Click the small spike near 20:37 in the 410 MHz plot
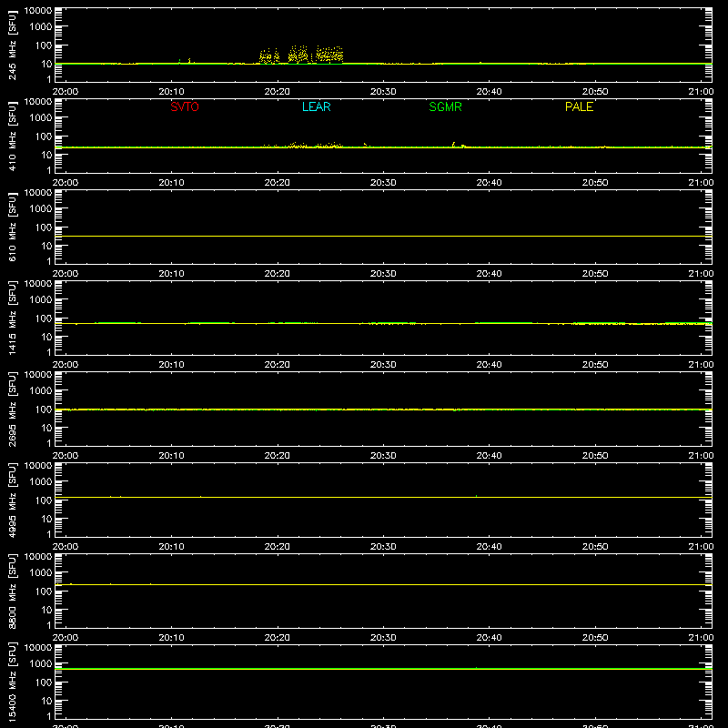Viewport: 728px width, 728px height. tap(454, 145)
